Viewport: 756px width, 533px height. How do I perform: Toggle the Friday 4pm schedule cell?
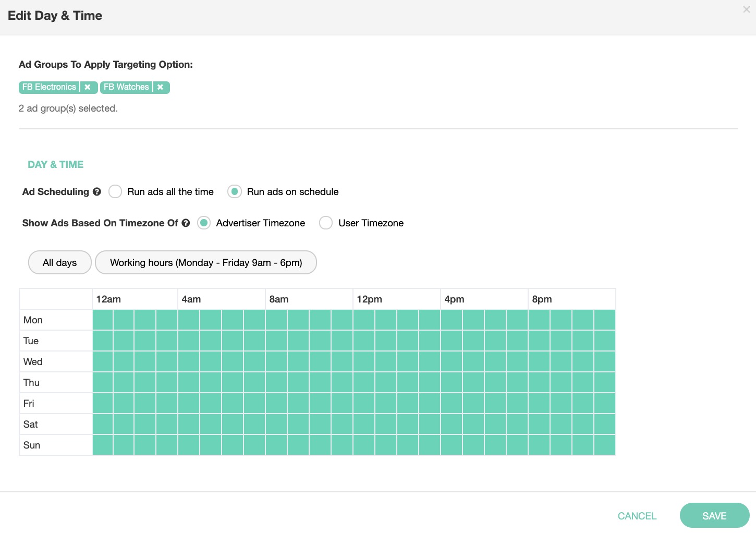pyautogui.click(x=452, y=403)
